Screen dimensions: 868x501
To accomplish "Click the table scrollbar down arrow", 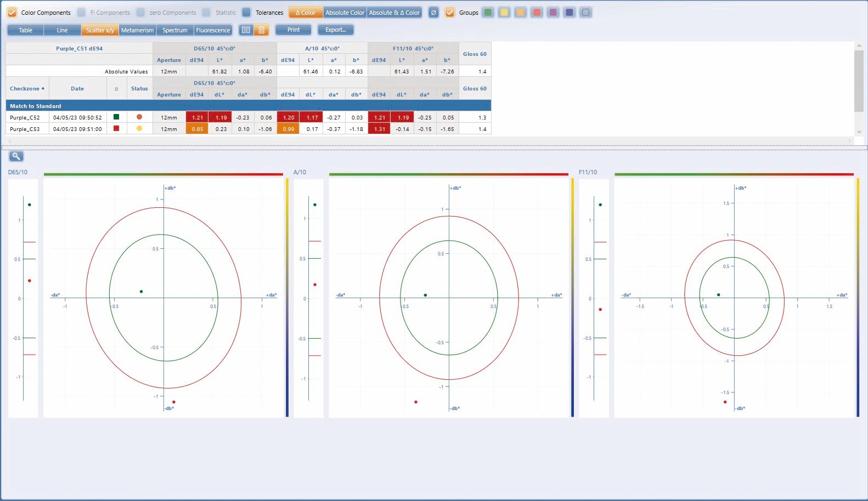I will (859, 132).
